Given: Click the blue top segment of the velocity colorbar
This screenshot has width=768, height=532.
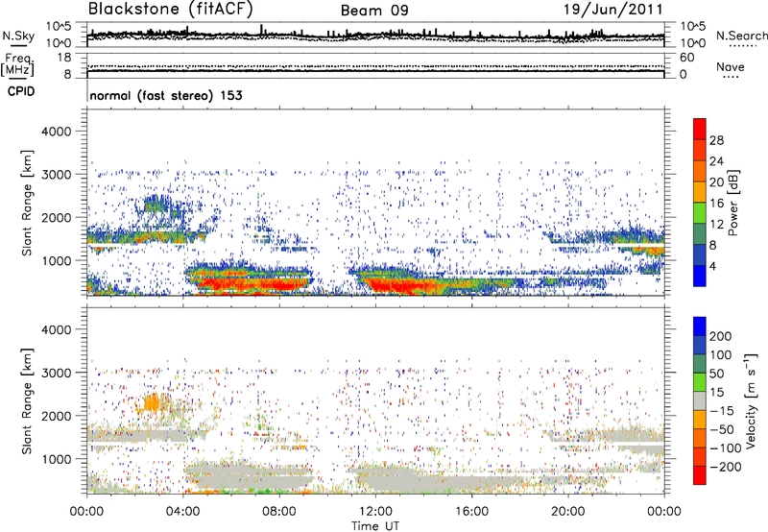Looking at the screenshot, I should click(x=700, y=326).
